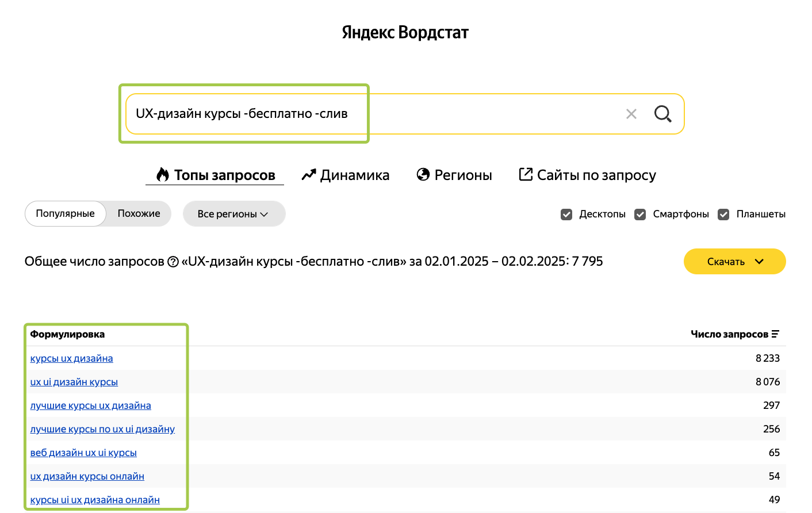812x513 pixels.
Task: Disable the Планшеты checkbox
Action: (723, 215)
